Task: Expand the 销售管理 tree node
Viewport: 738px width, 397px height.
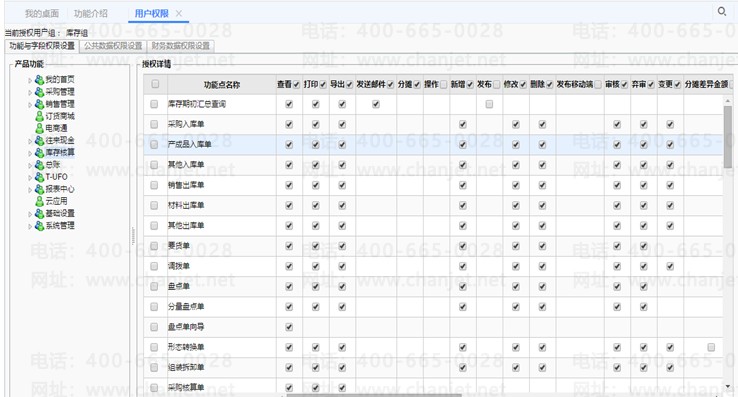Action: pos(30,105)
